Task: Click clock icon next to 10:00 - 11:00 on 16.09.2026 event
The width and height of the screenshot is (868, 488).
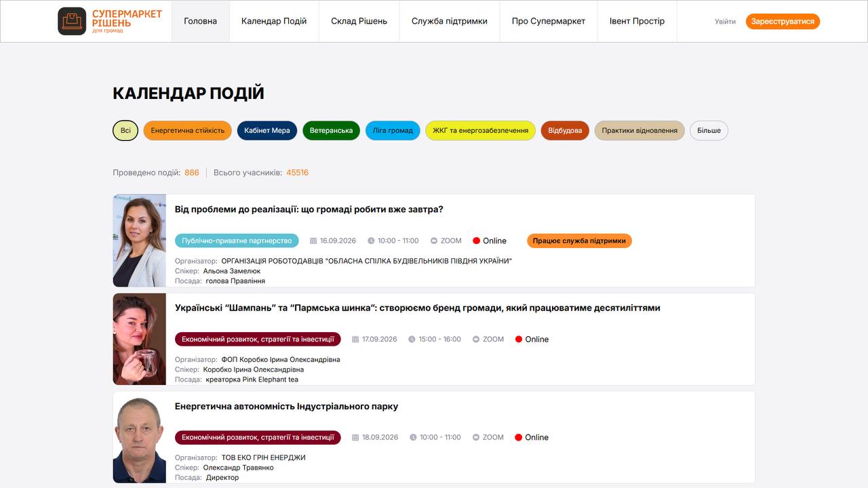Action: tap(371, 241)
